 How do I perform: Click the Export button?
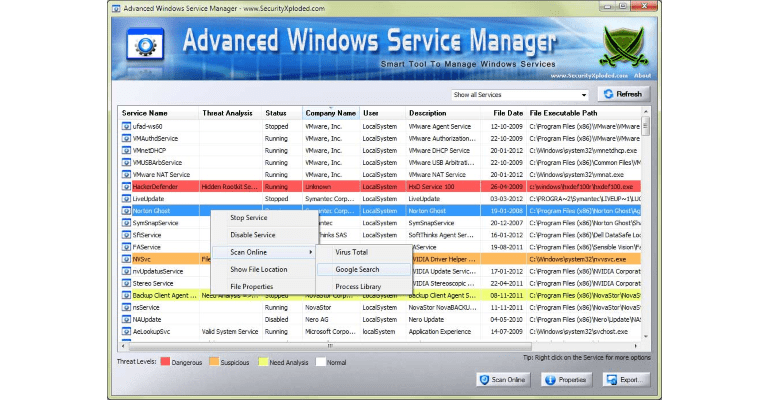(621, 380)
